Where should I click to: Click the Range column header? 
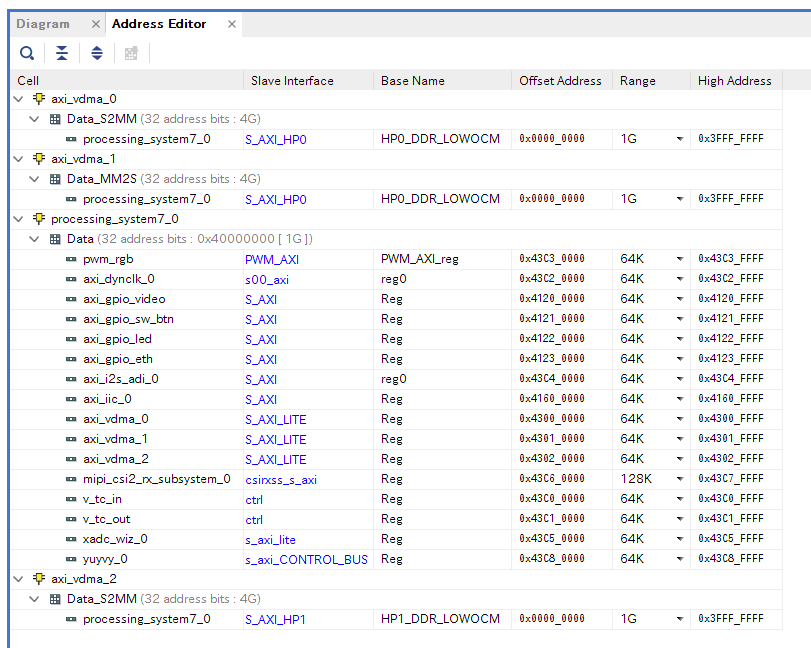[652, 81]
